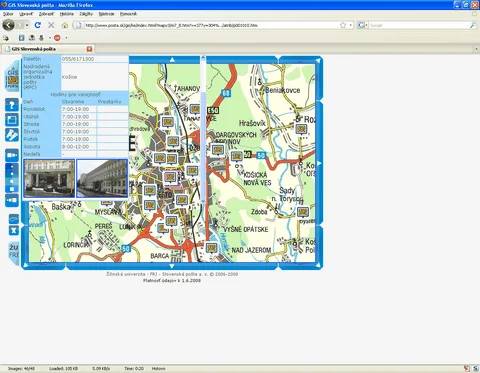Select marker left of Košická Nová Ves 50 sign
Screen dimensions: 480x373
click(237, 156)
